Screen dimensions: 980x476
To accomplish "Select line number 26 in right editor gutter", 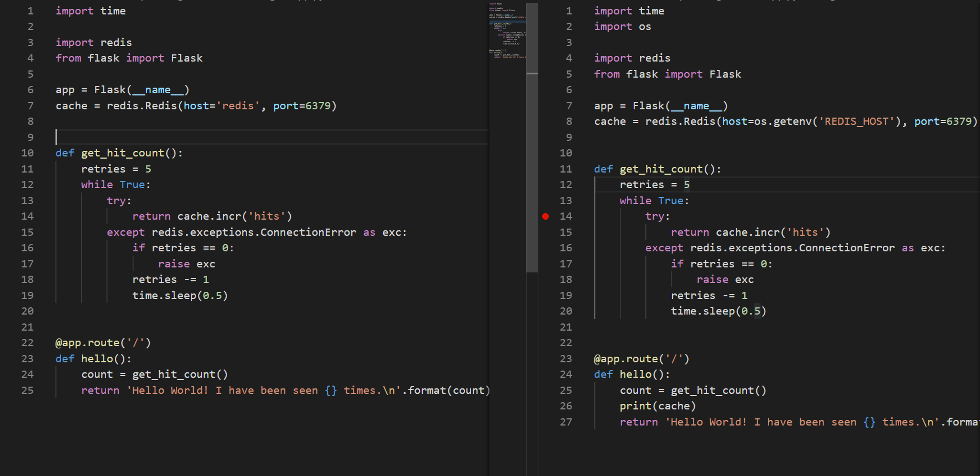I will tap(566, 406).
